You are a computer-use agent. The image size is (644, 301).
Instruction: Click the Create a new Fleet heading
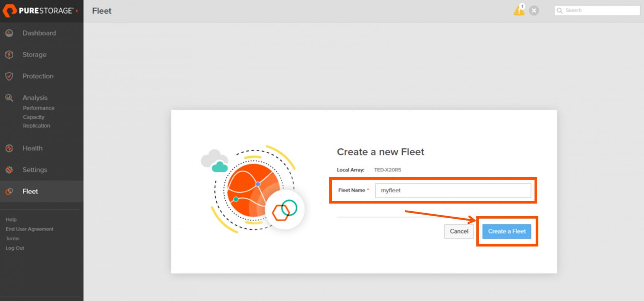point(380,152)
